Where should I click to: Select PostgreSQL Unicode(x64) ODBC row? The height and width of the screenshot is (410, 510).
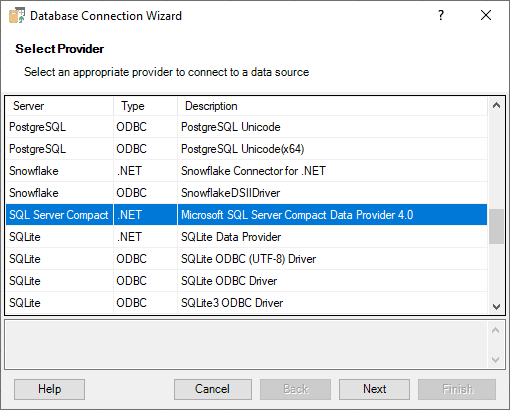point(246,149)
